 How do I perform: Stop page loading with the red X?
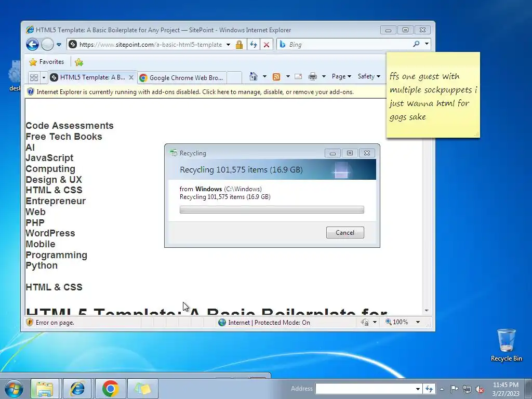pos(267,45)
